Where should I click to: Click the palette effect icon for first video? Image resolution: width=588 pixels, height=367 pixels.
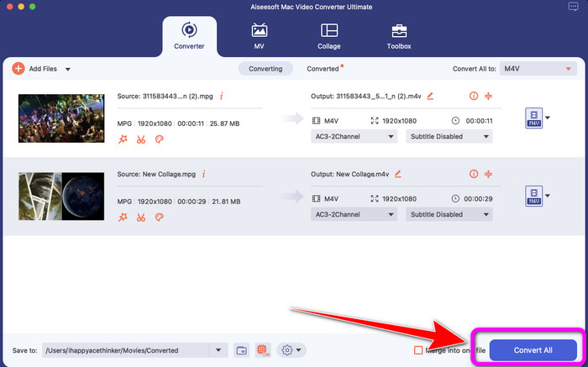click(160, 139)
